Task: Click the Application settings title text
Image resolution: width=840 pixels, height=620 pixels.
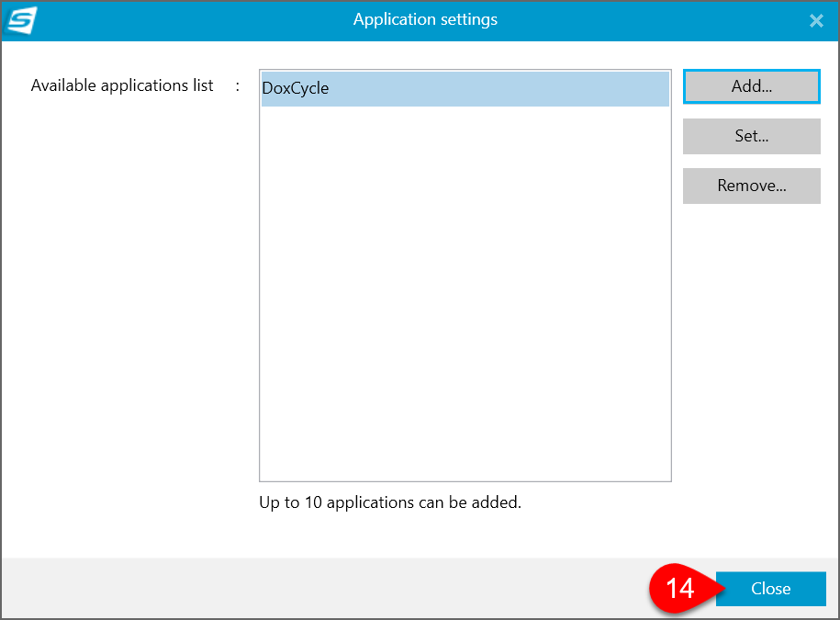Action: [x=425, y=19]
